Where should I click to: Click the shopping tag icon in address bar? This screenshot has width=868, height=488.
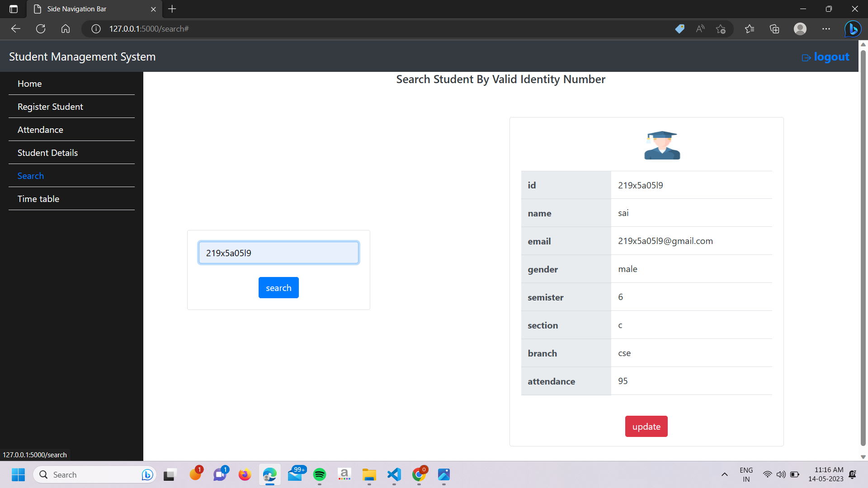(x=680, y=28)
